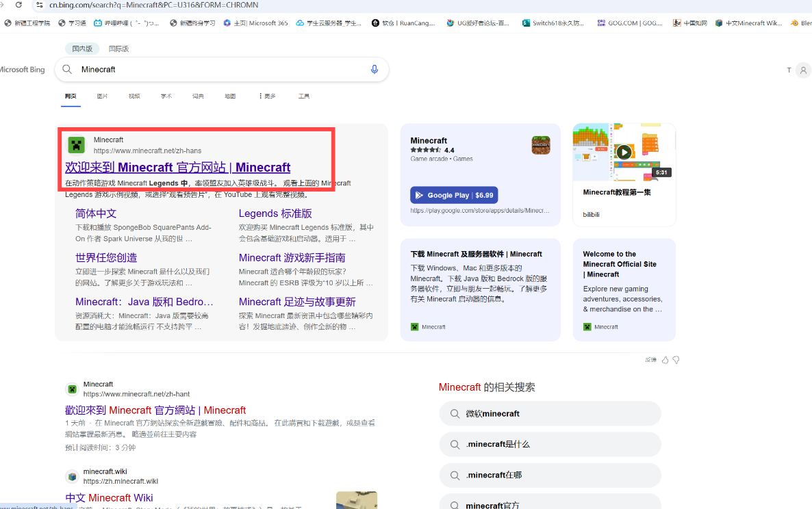Switch to the 图片 tab
Viewport: 812px width, 509px height.
point(103,96)
